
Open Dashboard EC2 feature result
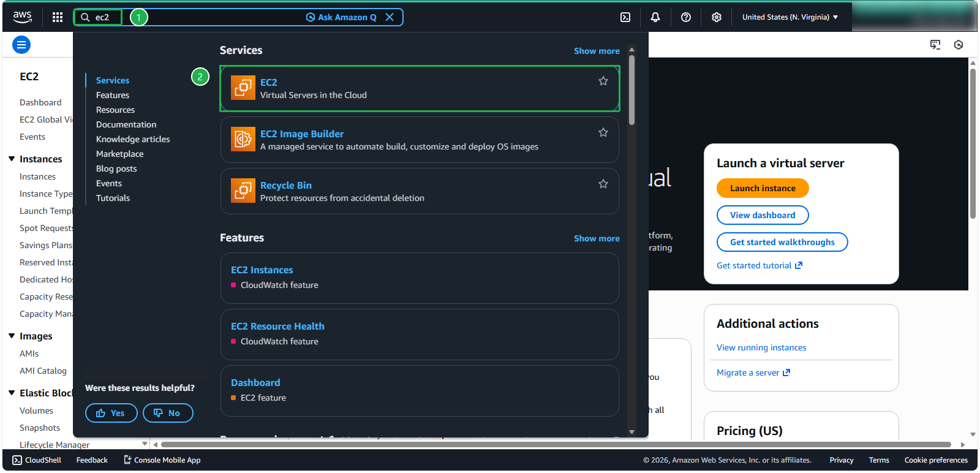[420, 391]
